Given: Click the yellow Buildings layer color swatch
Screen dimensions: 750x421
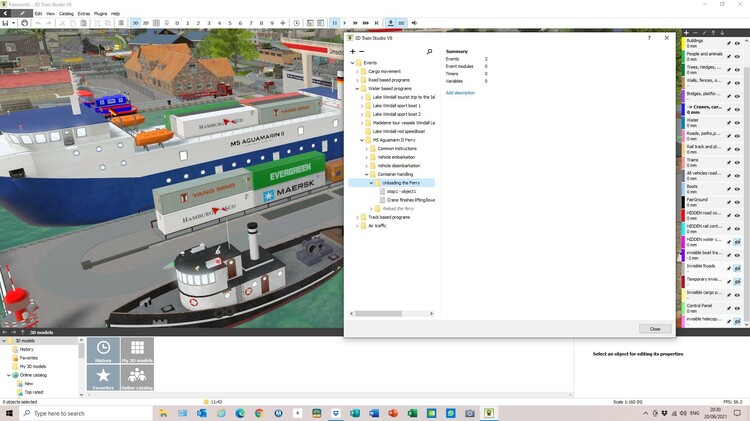Looking at the screenshot, I should [684, 43].
